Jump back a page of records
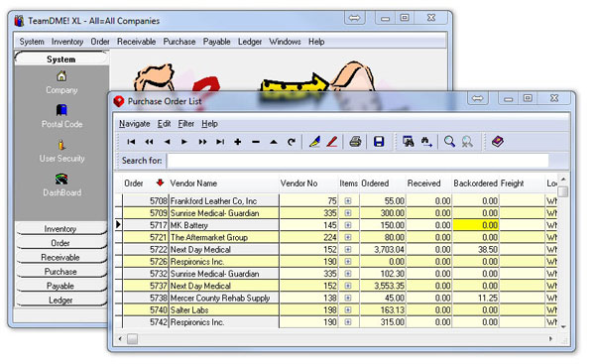The height and width of the screenshot is (364, 595). click(149, 142)
